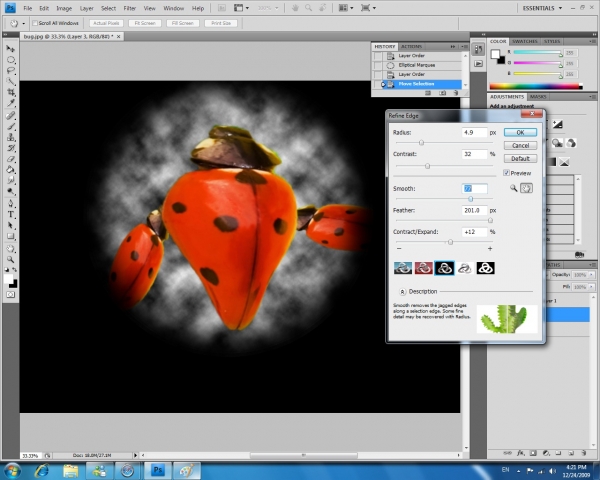This screenshot has width=600, height=480.
Task: Select the Brush tool
Action: pyautogui.click(x=11, y=126)
